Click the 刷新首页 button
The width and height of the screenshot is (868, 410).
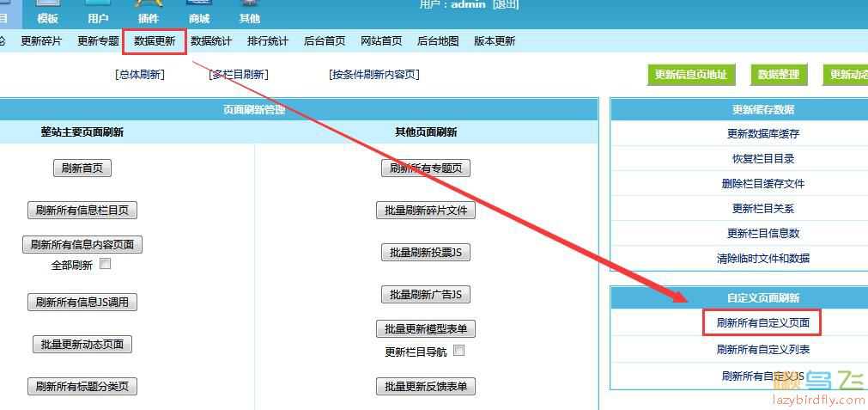pyautogui.click(x=82, y=168)
